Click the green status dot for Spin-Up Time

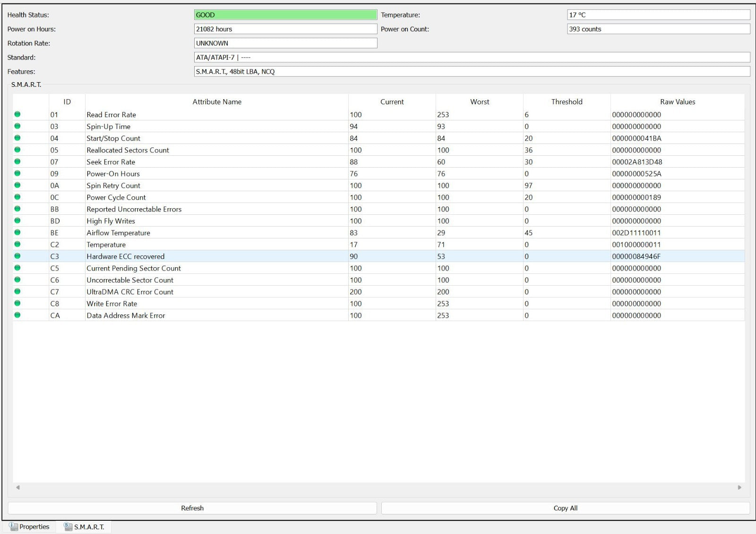tap(17, 126)
